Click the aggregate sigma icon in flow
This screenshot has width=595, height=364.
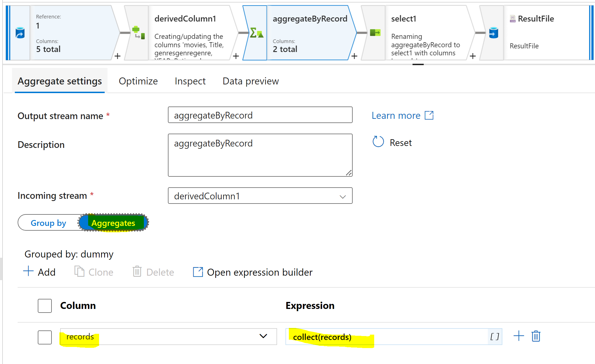tap(256, 33)
